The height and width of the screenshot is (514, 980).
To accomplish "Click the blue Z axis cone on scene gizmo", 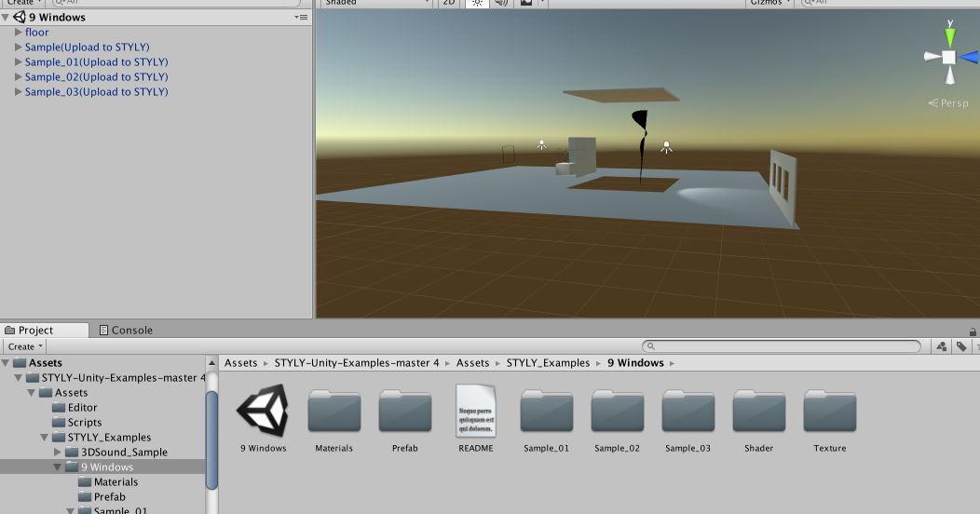I will [x=970, y=58].
